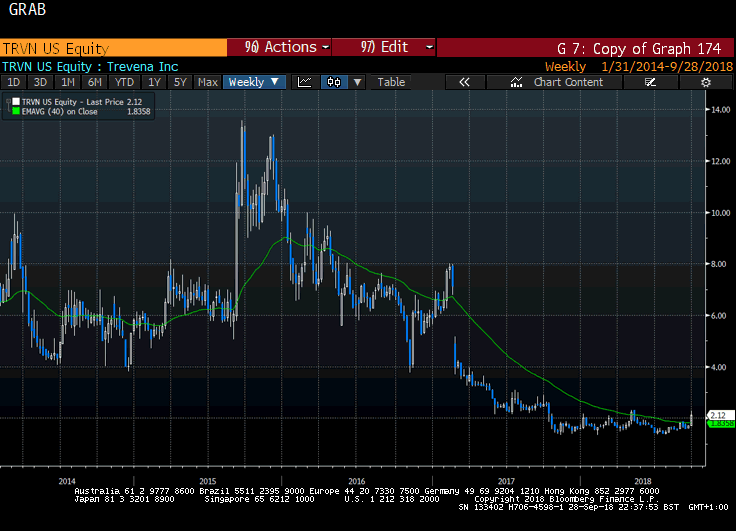Show the Table view

point(391,82)
